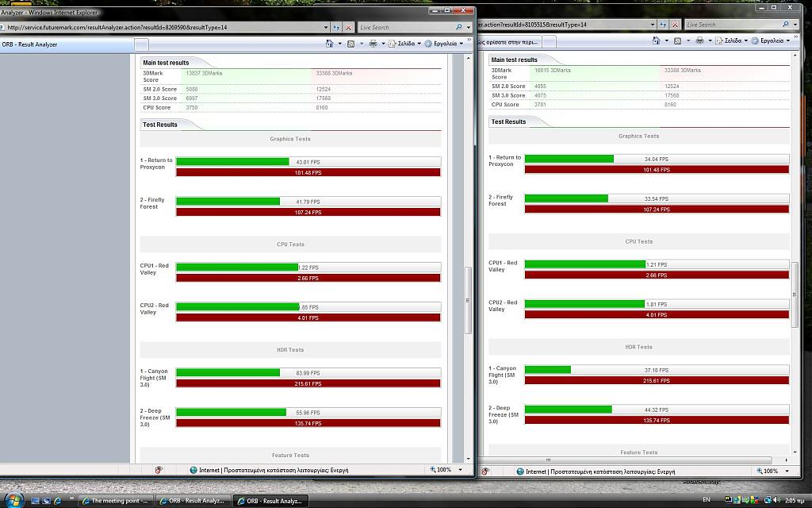Image resolution: width=812 pixels, height=508 pixels.
Task: Click Switch between windows quick launch icon
Action: click(46, 501)
